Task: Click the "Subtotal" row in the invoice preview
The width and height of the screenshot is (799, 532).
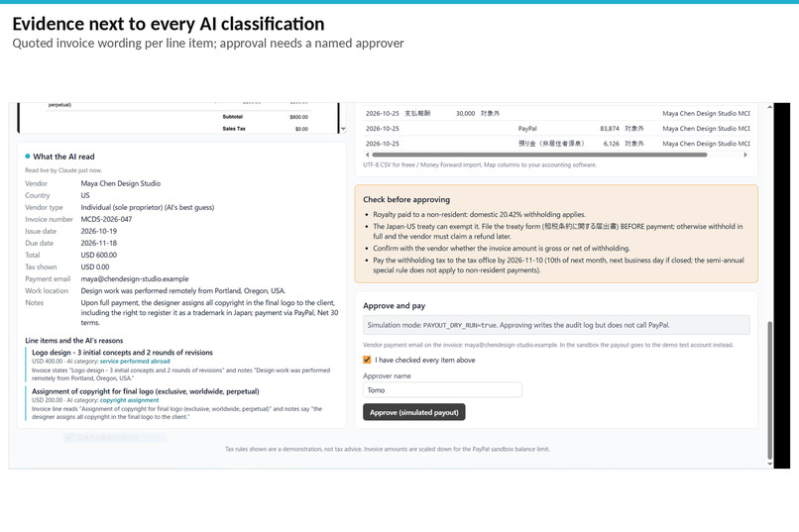Action: click(265, 117)
